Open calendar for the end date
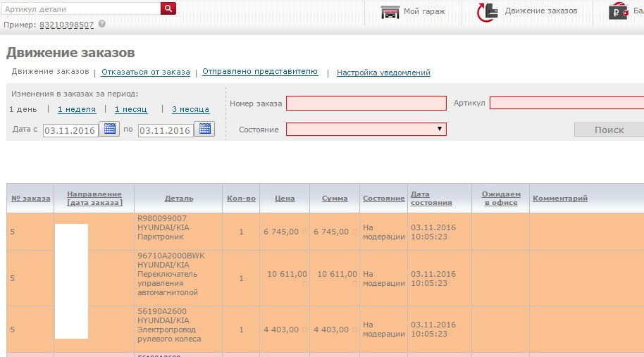This screenshot has width=644, height=357. point(204,129)
